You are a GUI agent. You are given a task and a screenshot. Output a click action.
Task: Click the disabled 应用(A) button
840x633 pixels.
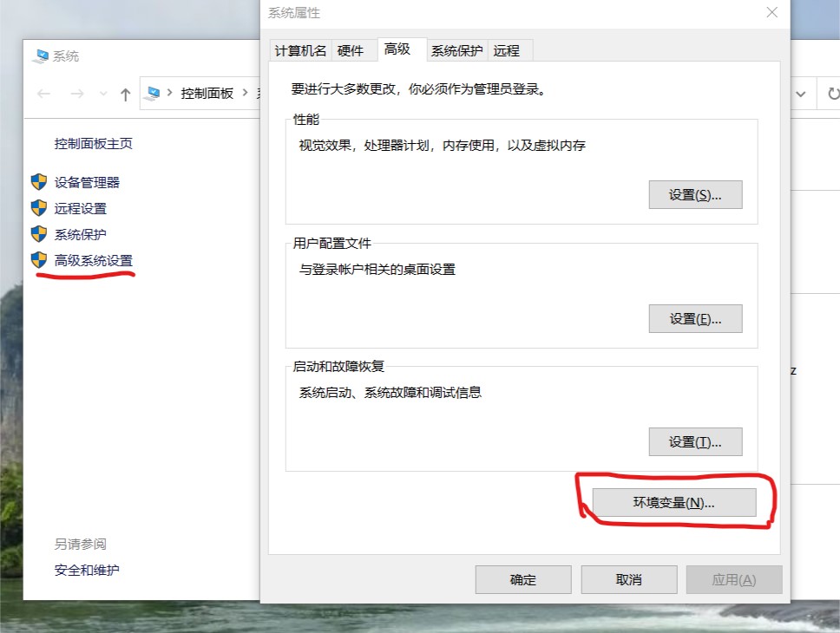pyautogui.click(x=734, y=580)
